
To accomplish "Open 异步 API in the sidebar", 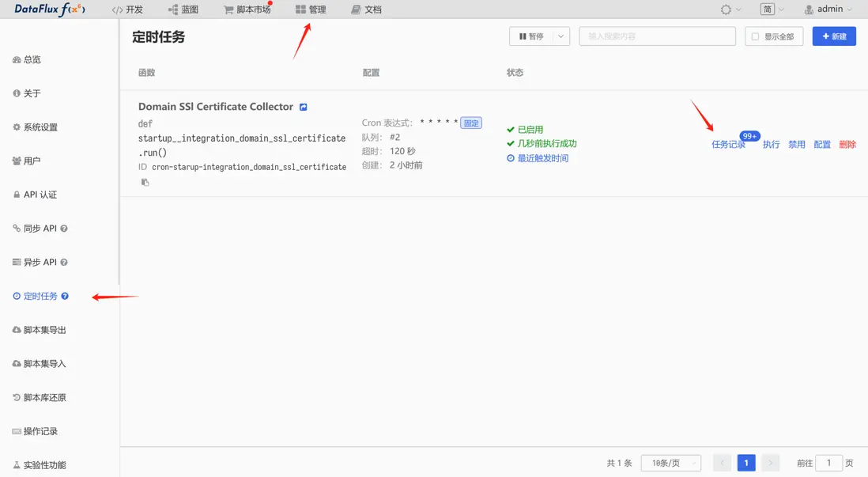I will pos(35,262).
